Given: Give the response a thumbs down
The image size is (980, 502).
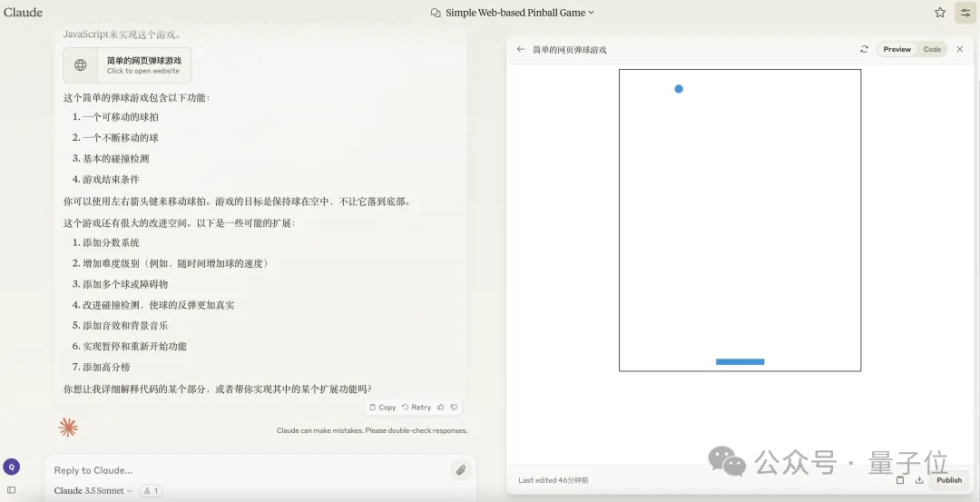Looking at the screenshot, I should pos(454,408).
